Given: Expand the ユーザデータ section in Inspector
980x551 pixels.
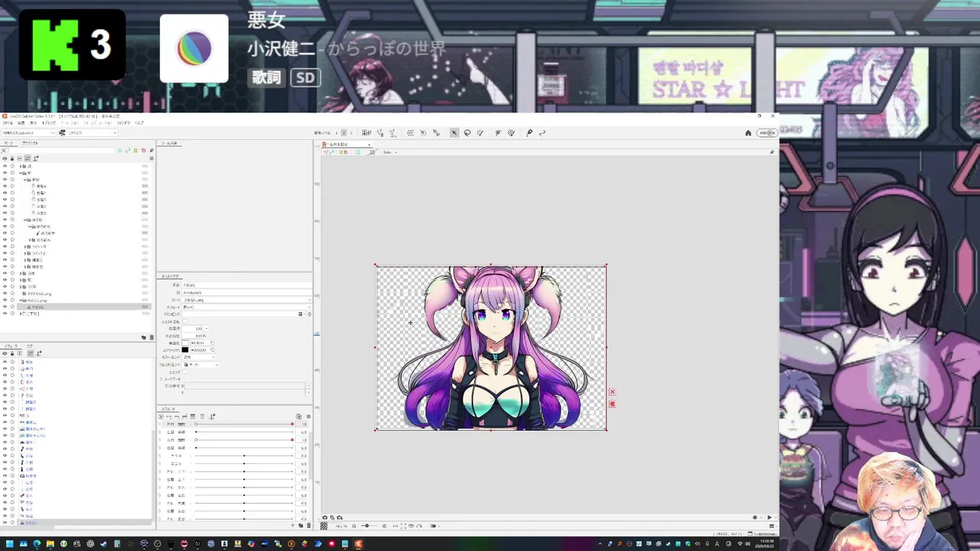Looking at the screenshot, I should pos(161,379).
